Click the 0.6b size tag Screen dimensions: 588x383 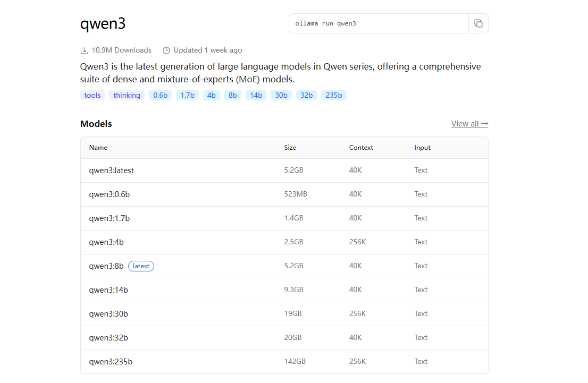click(160, 95)
